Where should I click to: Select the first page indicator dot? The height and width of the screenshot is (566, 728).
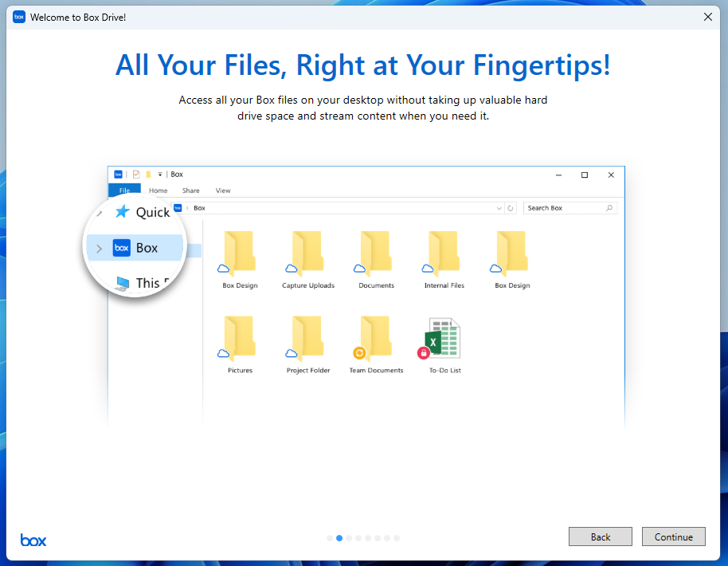(x=330, y=538)
